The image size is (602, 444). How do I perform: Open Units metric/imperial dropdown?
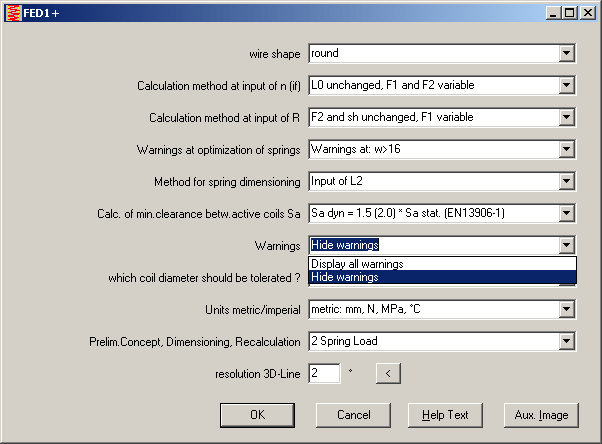click(566, 309)
